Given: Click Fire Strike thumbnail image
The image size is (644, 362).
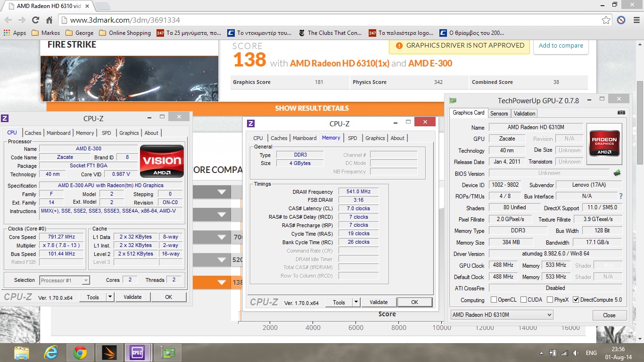Looking at the screenshot, I should coord(129,78).
